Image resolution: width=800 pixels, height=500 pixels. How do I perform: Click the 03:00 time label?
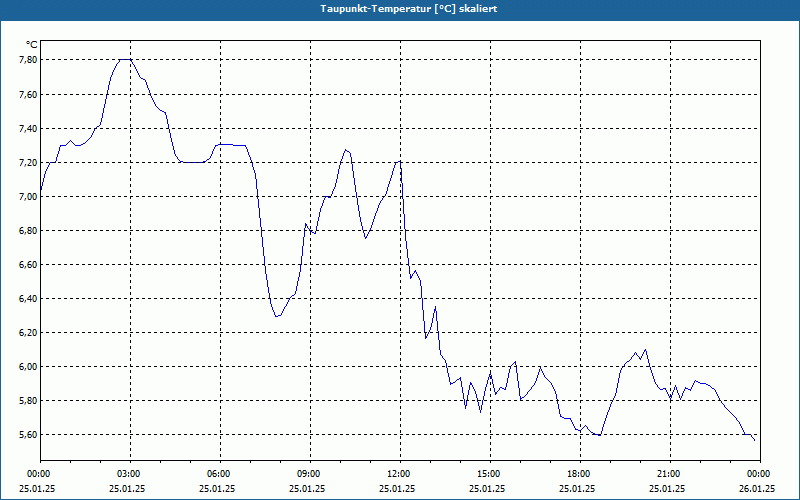(x=130, y=474)
